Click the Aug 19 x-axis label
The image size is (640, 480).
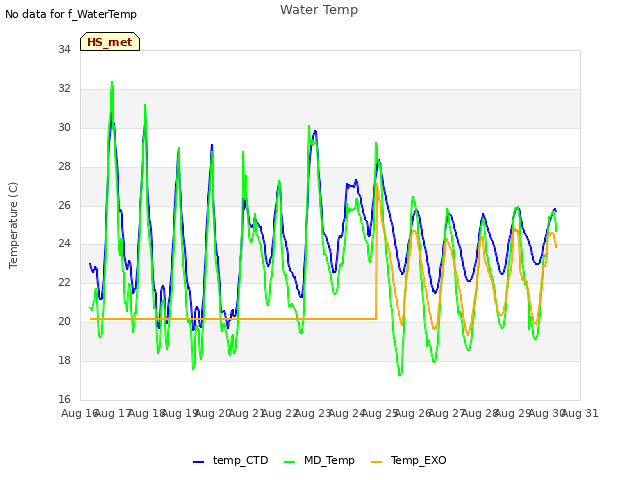(x=180, y=413)
